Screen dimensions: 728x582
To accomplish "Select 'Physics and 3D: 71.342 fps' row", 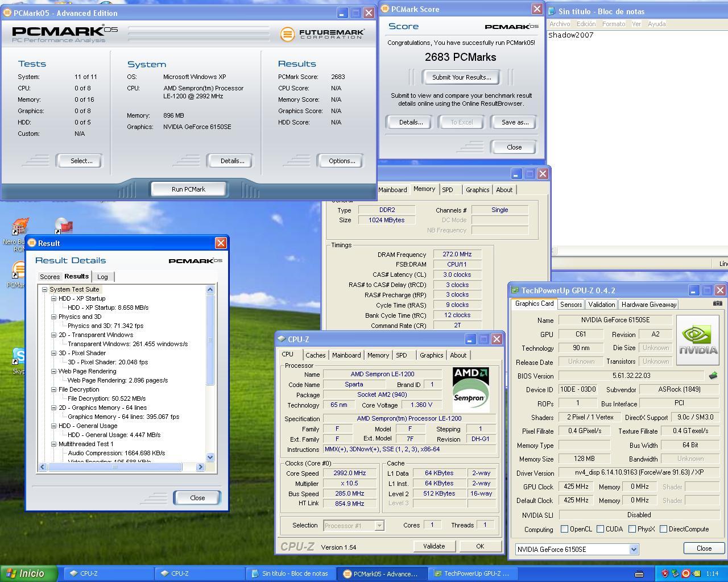I will point(105,326).
